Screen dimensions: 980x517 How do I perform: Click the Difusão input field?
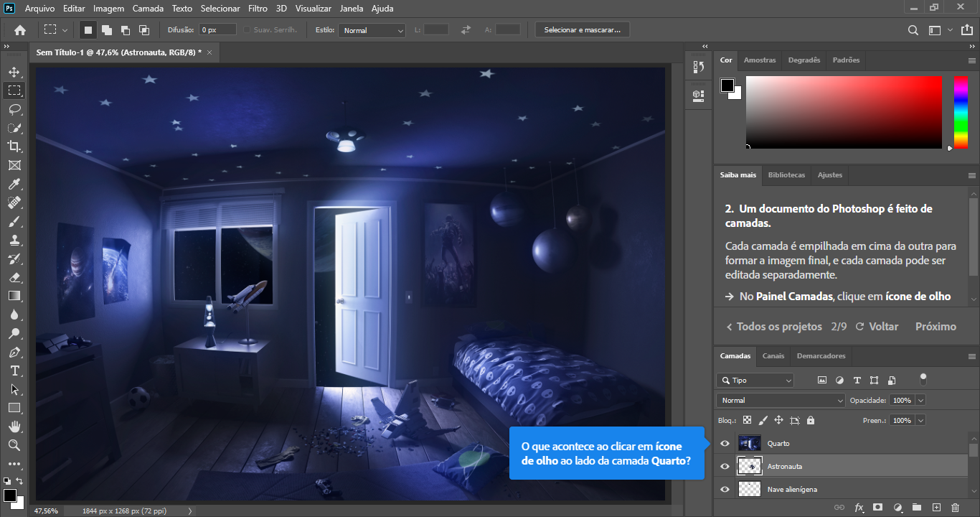[217, 30]
